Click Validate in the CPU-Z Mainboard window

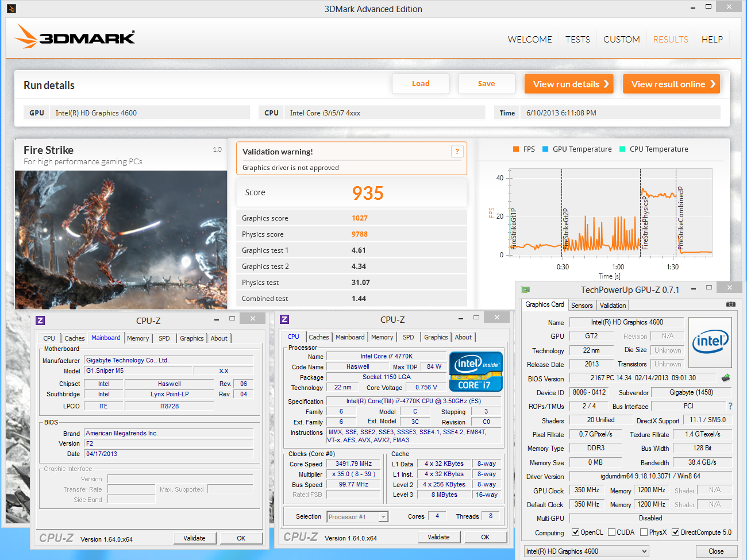194,538
